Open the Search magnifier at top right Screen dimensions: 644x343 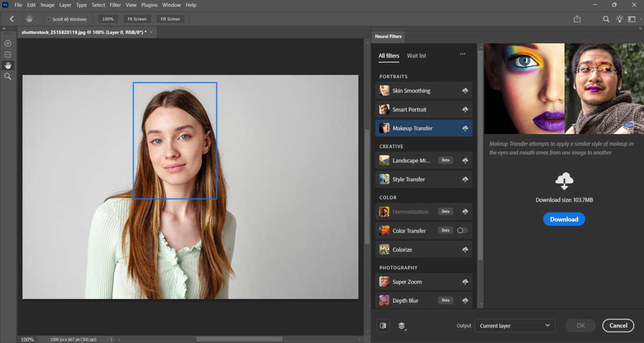606,19
